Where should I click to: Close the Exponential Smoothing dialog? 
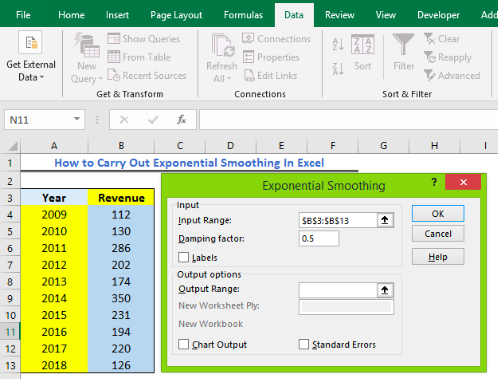(463, 182)
